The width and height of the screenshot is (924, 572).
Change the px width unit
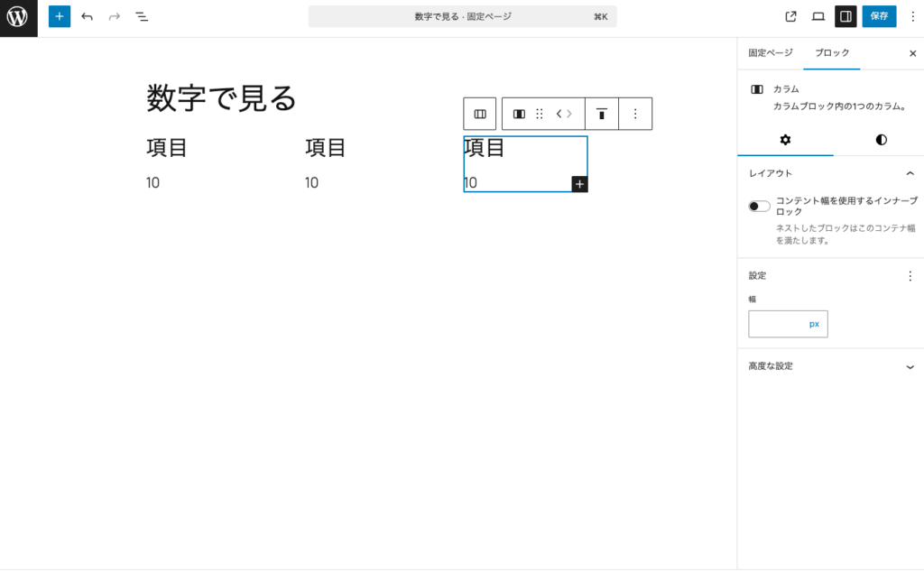814,324
